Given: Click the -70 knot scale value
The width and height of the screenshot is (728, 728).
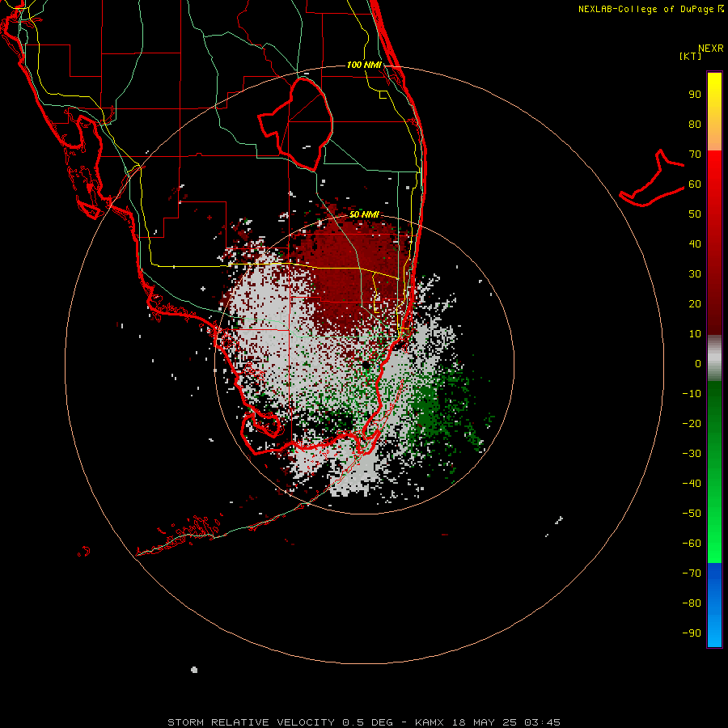Looking at the screenshot, I should pyautogui.click(x=692, y=573).
